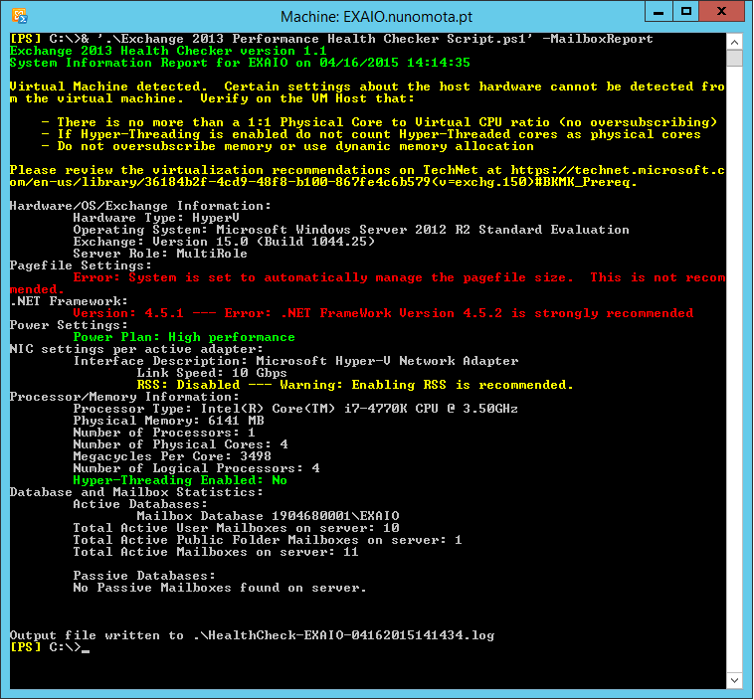Click 'Exchange 2013 Health Checker version 1.1' line
This screenshot has height=700, width=754.
tap(168, 51)
